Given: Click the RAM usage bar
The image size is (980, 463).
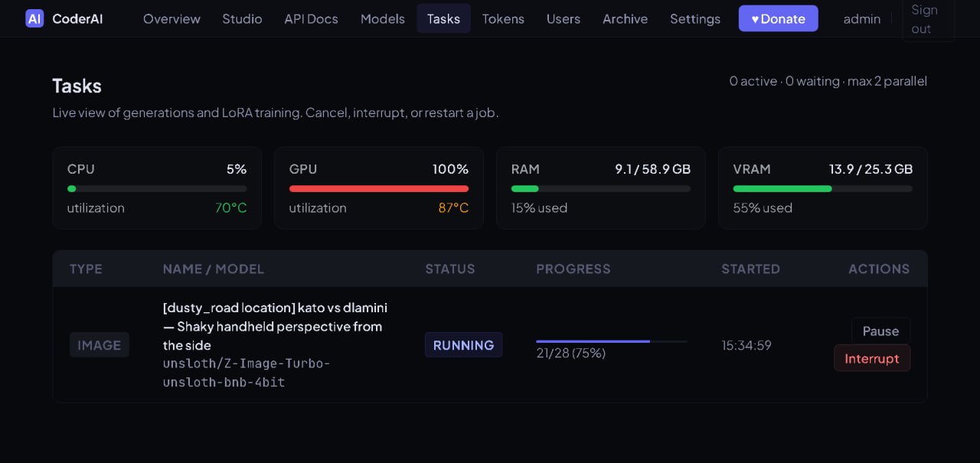Looking at the screenshot, I should pos(601,188).
